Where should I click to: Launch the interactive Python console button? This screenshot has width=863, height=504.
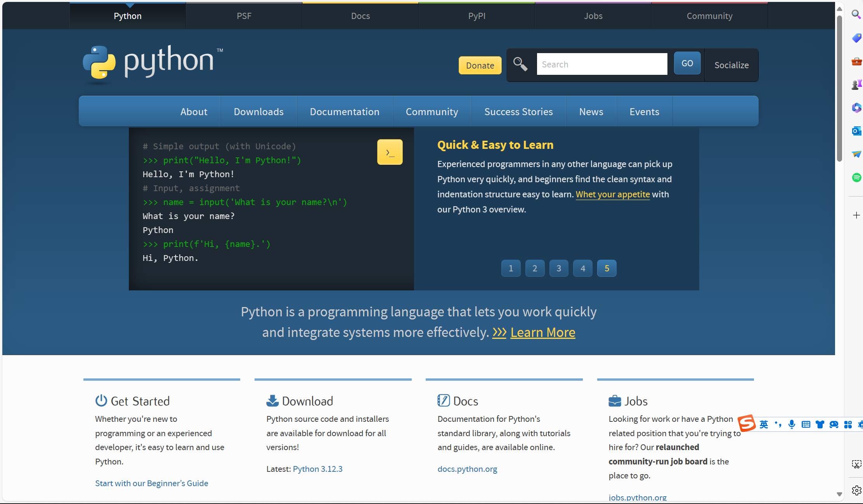point(390,152)
